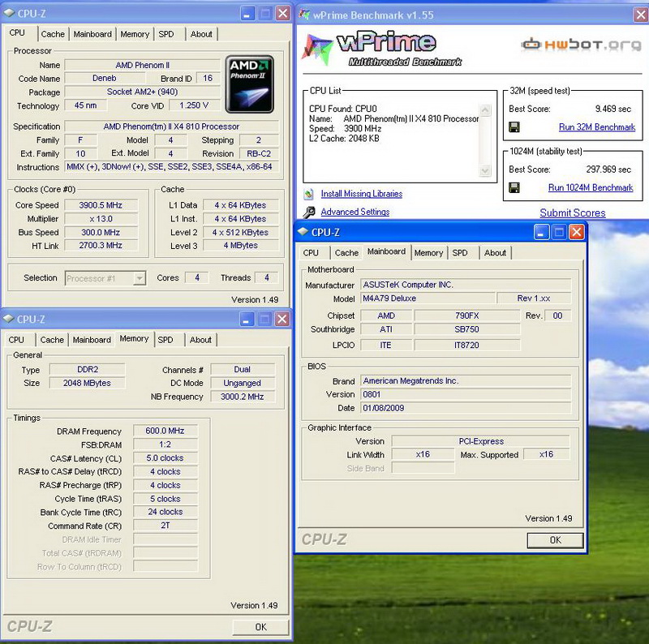Click CPU-Z title icon in the Memory window
Viewport: 649px width, 644px height.
click(9, 319)
